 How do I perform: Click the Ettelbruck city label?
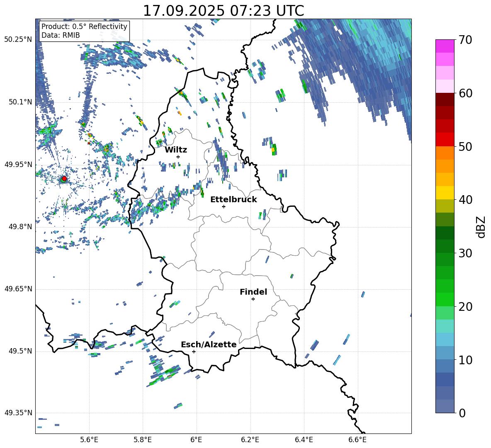pyautogui.click(x=233, y=200)
